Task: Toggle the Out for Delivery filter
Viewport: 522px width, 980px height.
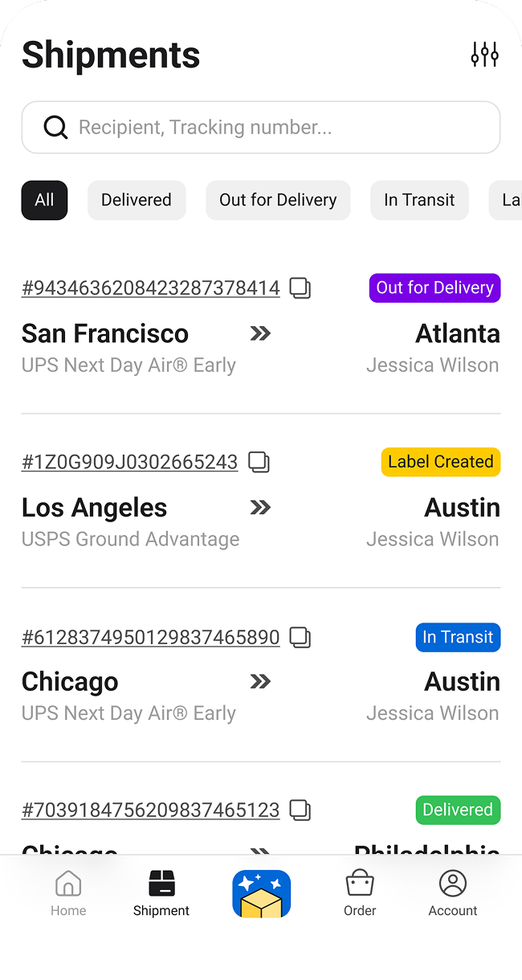Action: pos(278,200)
